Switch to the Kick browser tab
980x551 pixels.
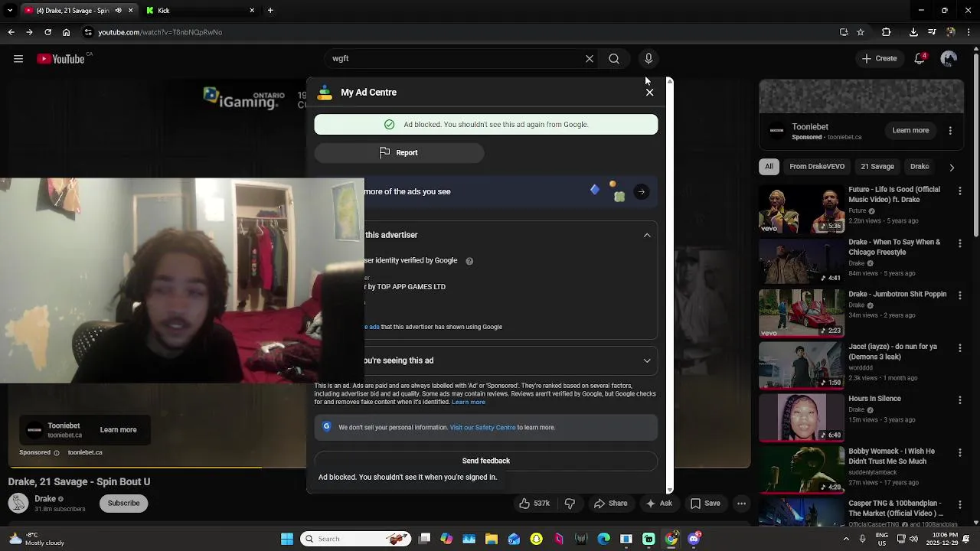tap(201, 11)
